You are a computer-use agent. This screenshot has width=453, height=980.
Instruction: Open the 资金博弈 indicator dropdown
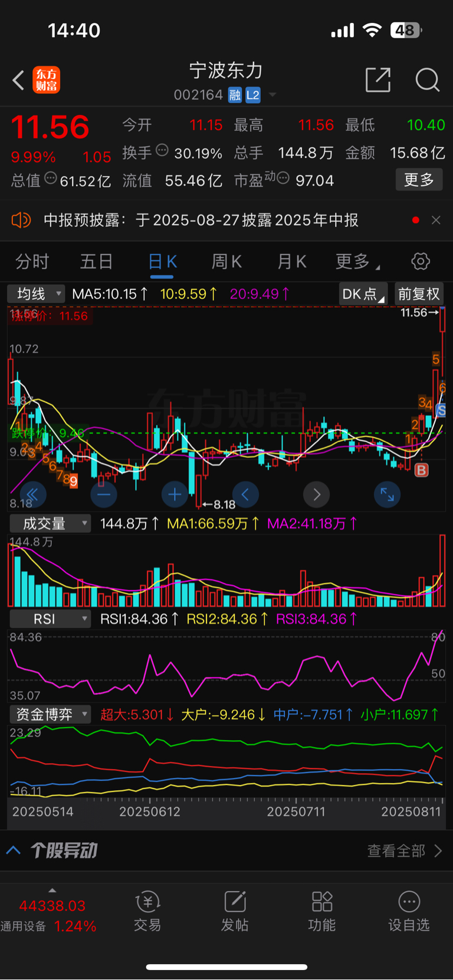(x=50, y=714)
